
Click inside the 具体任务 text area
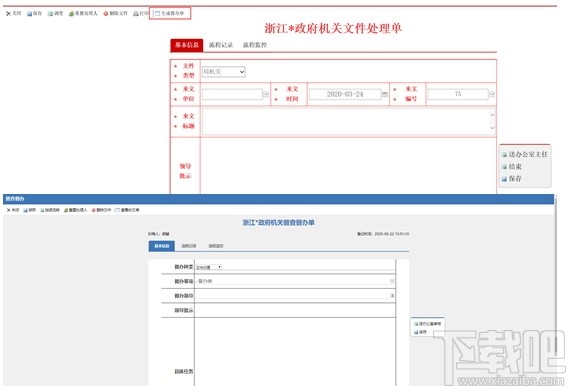pos(295,352)
